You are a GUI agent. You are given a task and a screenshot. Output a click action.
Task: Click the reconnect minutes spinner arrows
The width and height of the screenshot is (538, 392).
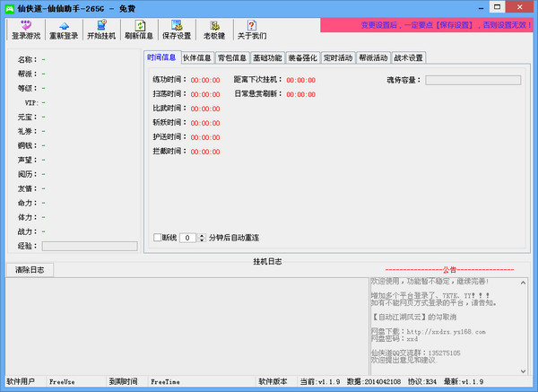pos(200,238)
